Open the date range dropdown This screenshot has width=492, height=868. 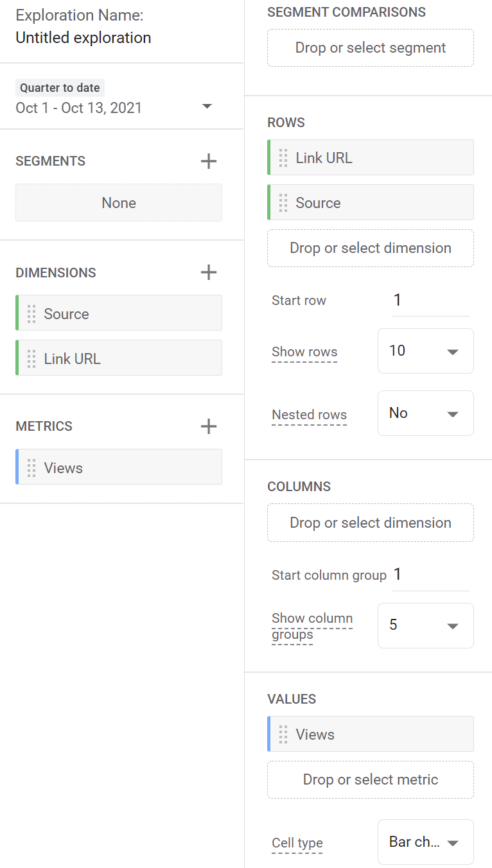pyautogui.click(x=206, y=107)
